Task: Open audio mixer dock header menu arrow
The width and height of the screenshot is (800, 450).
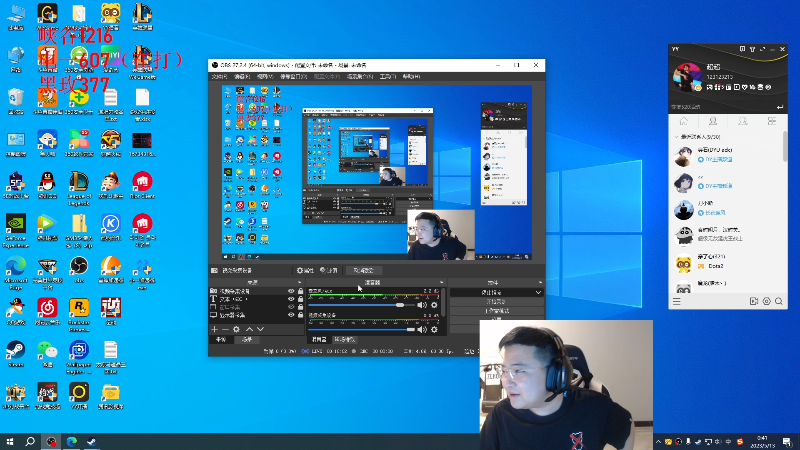Action: coord(442,283)
